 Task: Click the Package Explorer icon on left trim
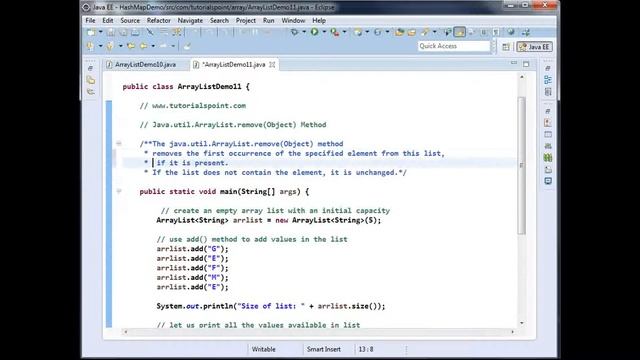pos(91,80)
